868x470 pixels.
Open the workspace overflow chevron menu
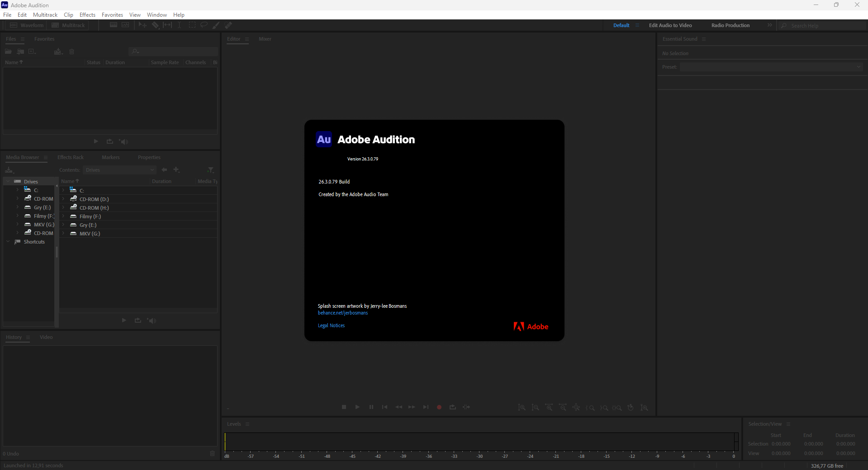click(770, 25)
